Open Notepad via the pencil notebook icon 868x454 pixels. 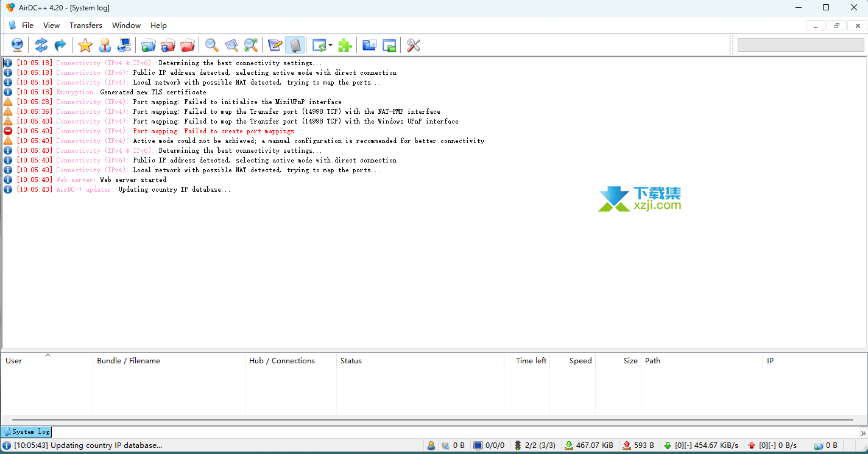click(x=275, y=45)
